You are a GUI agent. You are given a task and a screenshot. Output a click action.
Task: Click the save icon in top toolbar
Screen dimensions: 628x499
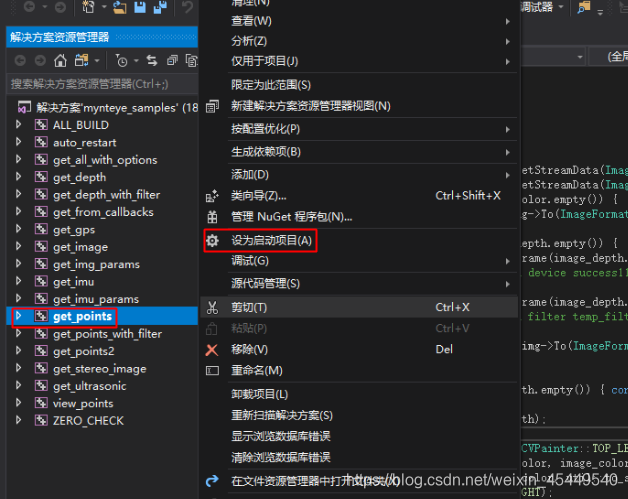click(x=140, y=7)
